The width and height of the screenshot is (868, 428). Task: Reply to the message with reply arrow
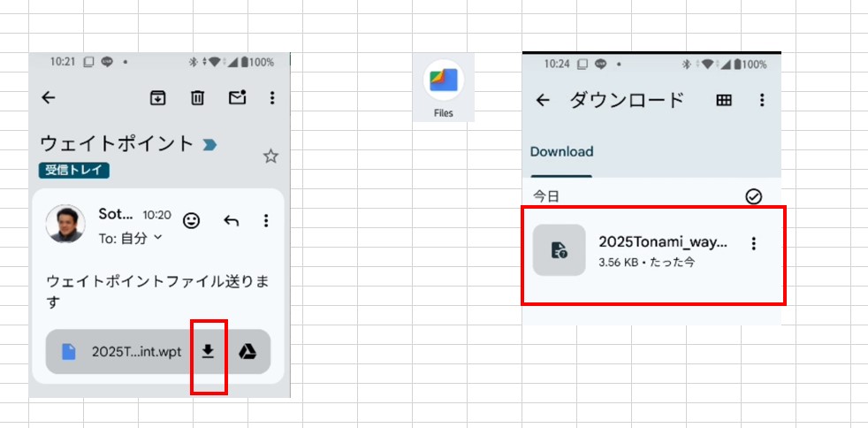point(232,220)
